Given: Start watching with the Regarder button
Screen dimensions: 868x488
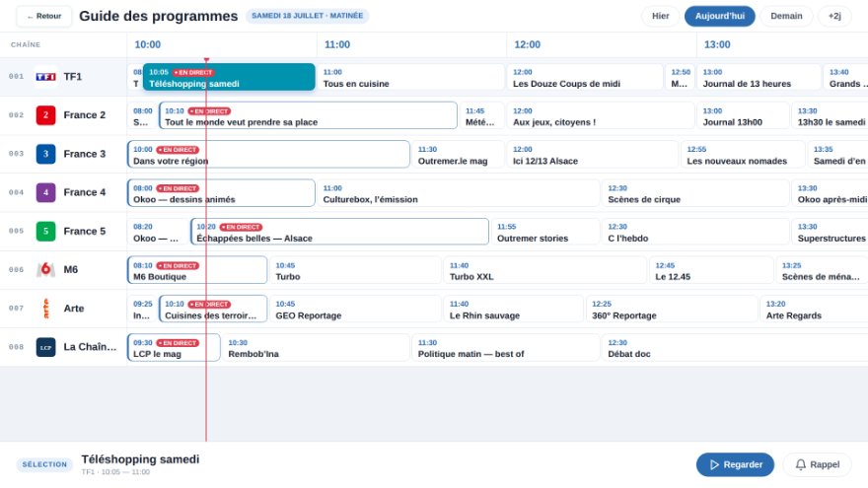Looking at the screenshot, I should 735,464.
